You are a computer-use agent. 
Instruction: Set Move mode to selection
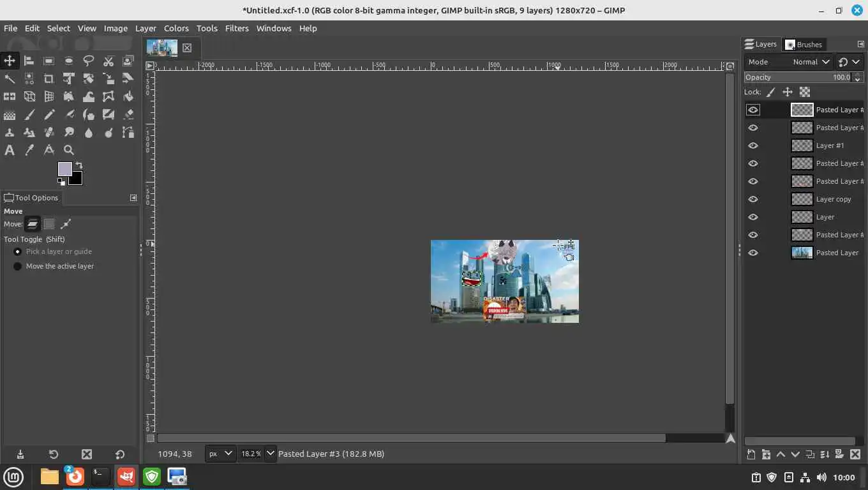49,224
